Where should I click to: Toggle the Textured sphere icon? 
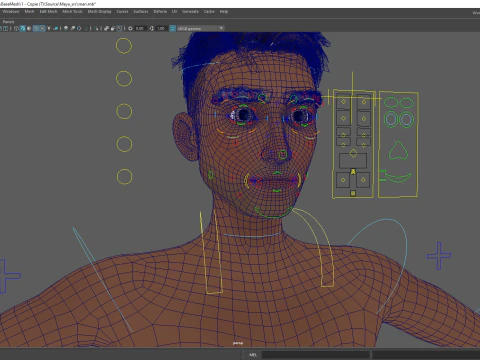click(x=42, y=29)
